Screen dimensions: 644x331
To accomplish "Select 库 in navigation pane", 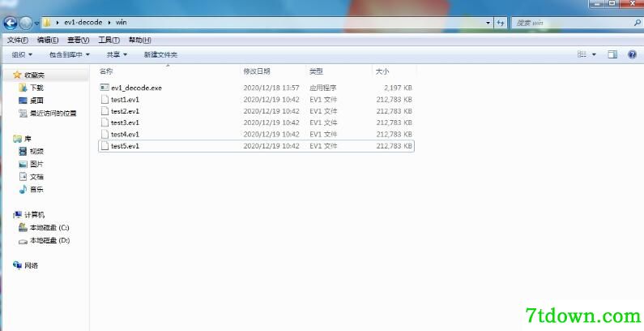I will coord(28,139).
